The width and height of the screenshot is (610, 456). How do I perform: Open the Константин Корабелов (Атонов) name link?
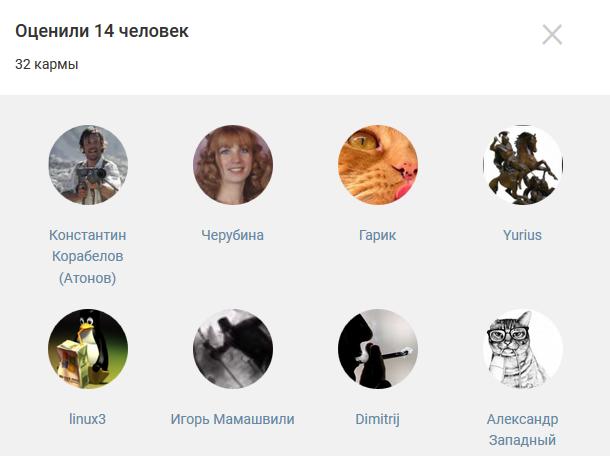coord(88,257)
